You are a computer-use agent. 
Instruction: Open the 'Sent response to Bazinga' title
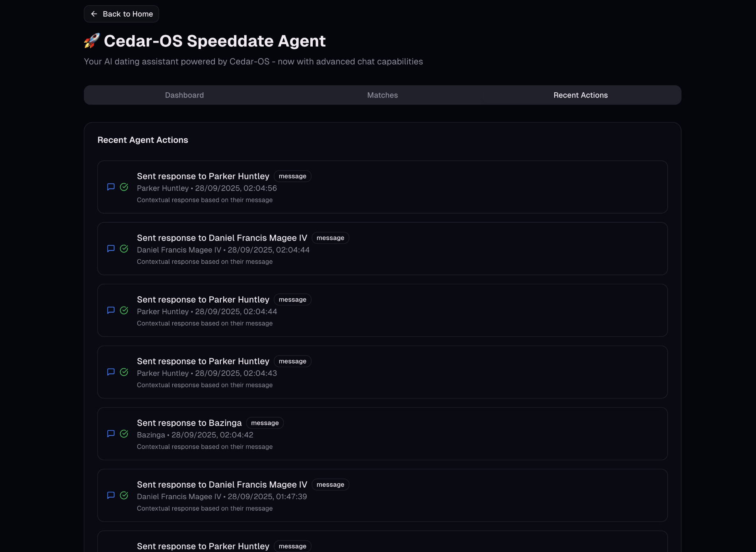[x=189, y=423]
